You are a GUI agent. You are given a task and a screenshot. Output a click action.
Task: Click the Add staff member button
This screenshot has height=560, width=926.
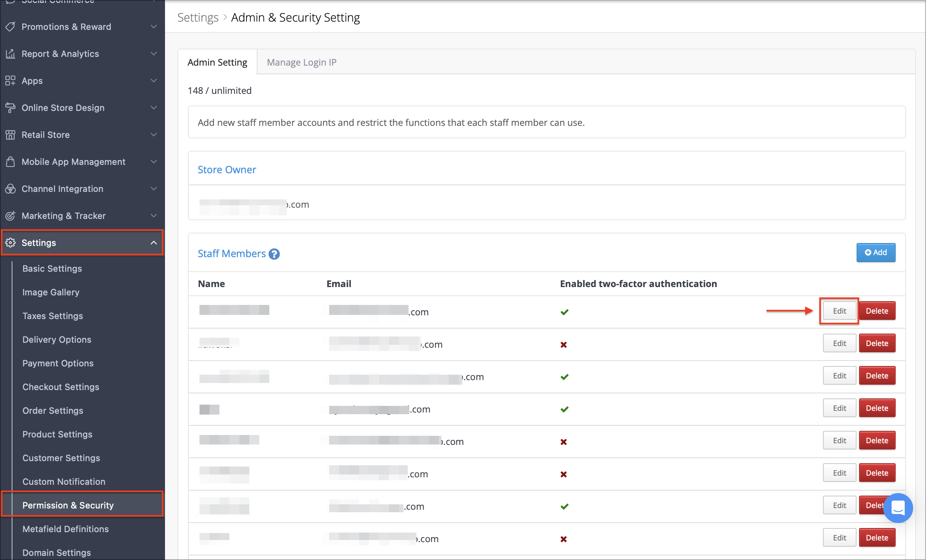(x=876, y=253)
